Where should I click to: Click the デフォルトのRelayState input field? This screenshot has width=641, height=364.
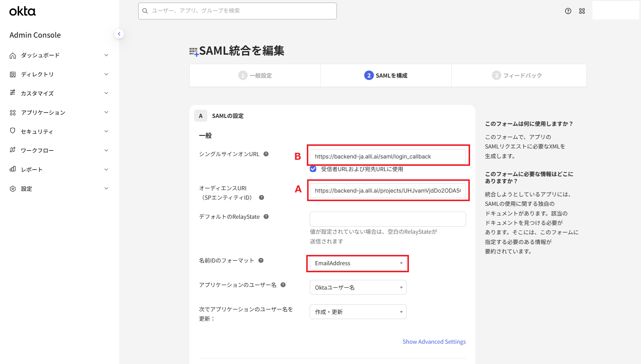pyautogui.click(x=387, y=219)
